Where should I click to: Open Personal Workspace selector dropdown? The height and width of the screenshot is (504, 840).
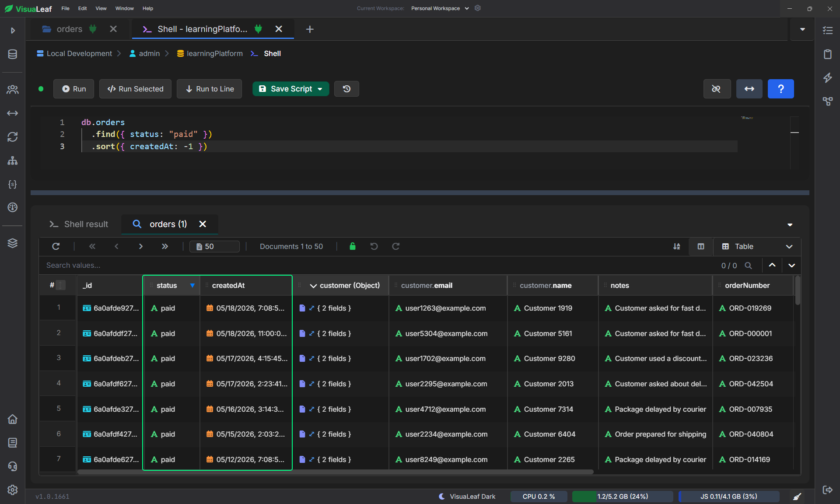click(x=440, y=8)
